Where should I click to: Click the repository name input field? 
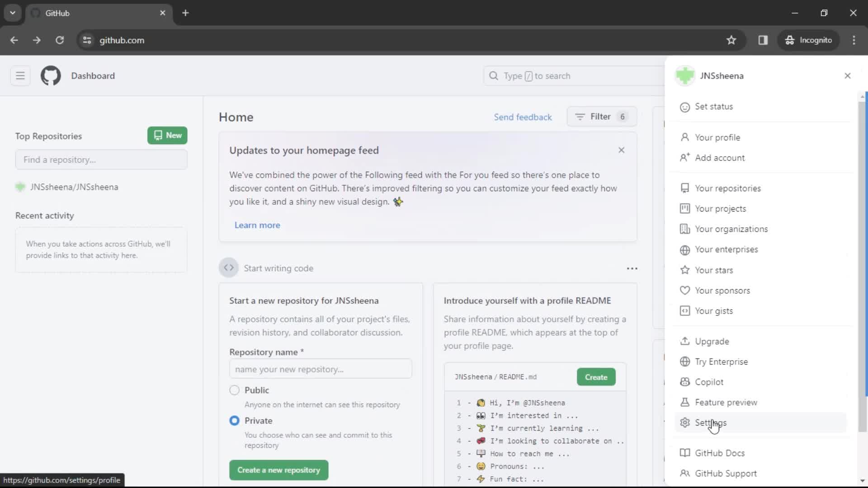pyautogui.click(x=321, y=369)
